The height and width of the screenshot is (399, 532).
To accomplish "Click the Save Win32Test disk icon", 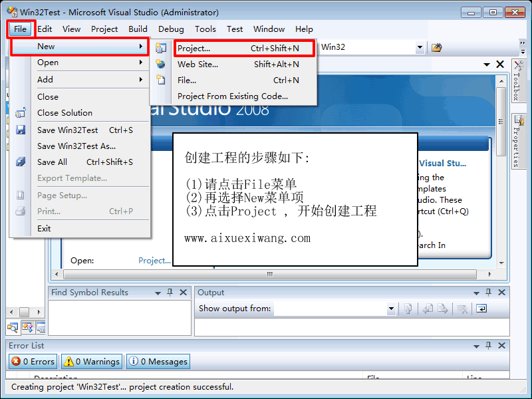I will pyautogui.click(x=21, y=130).
